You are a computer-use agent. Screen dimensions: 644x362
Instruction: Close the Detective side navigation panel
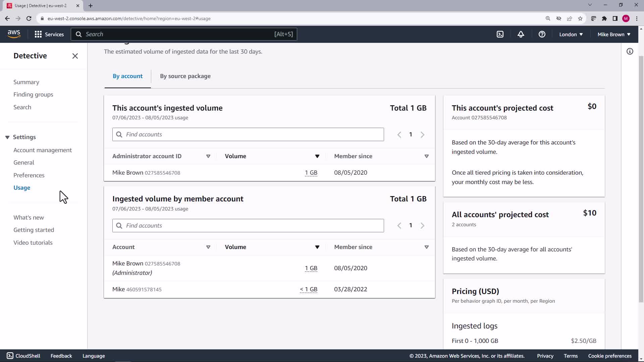coord(75,56)
